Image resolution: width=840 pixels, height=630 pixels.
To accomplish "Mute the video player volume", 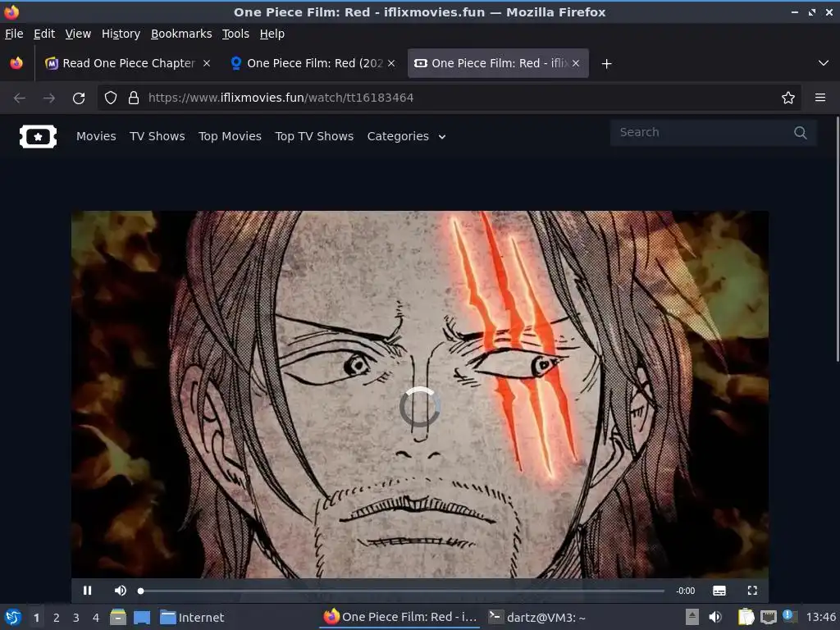I will (x=121, y=591).
